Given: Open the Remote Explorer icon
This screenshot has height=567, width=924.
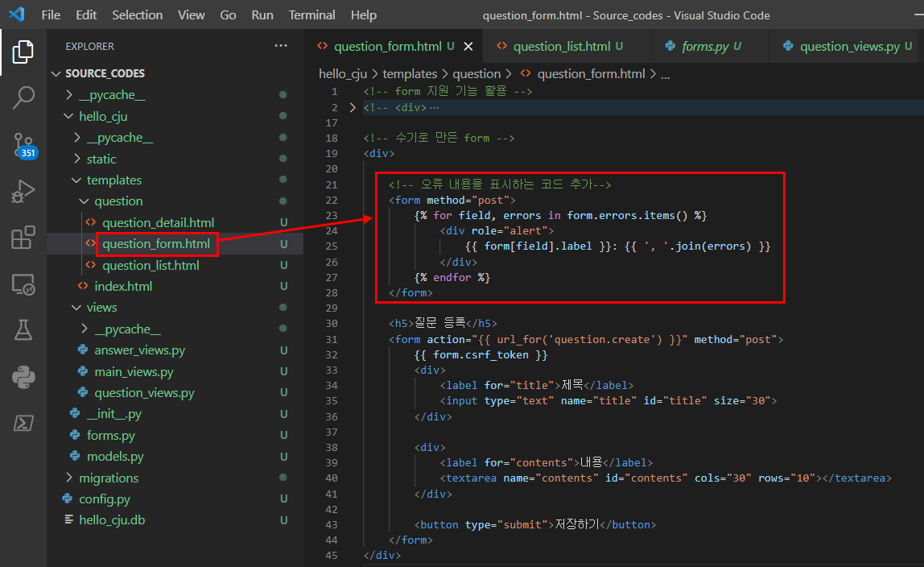Looking at the screenshot, I should point(23,284).
